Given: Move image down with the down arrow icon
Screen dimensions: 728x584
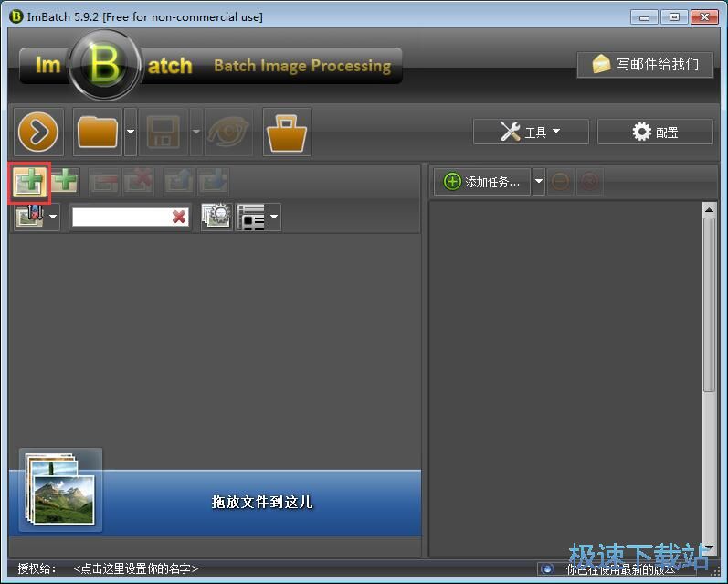Looking at the screenshot, I should point(213,181).
